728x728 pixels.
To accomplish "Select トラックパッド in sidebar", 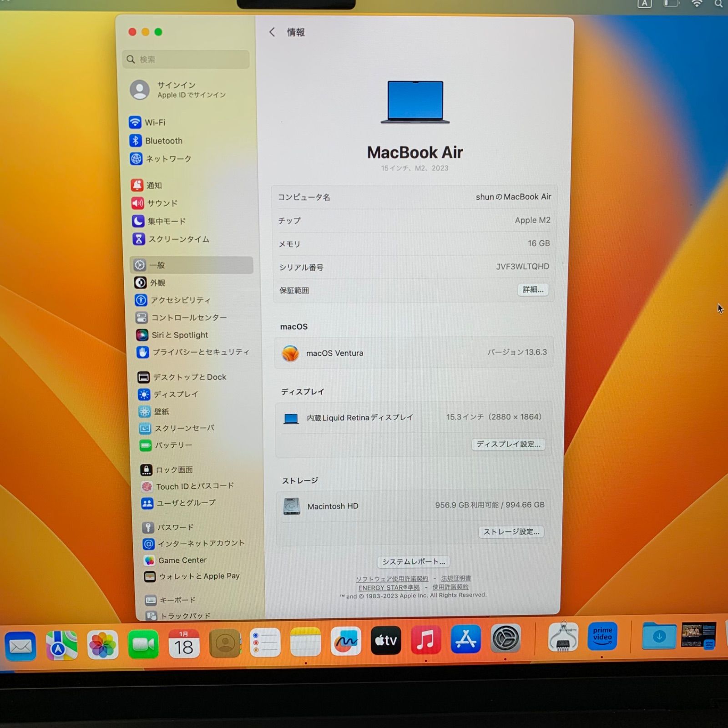I will click(178, 616).
